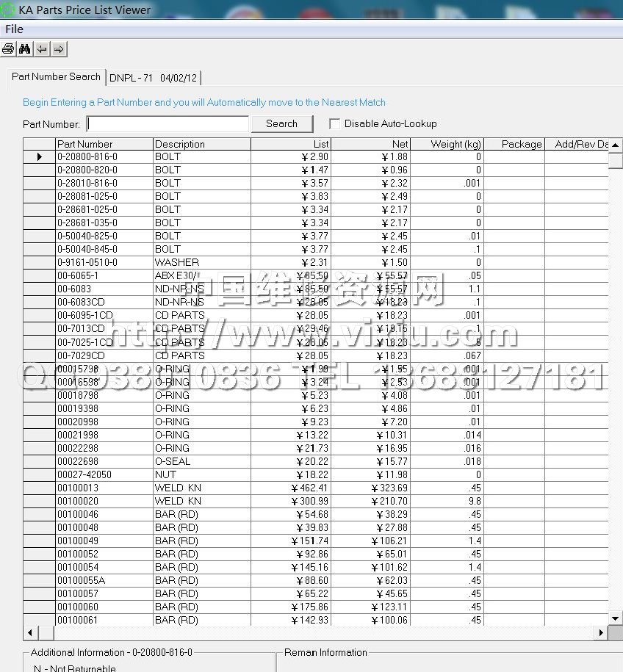Click the vertical scrollbar down arrow
The image size is (623, 672).
coord(616,619)
